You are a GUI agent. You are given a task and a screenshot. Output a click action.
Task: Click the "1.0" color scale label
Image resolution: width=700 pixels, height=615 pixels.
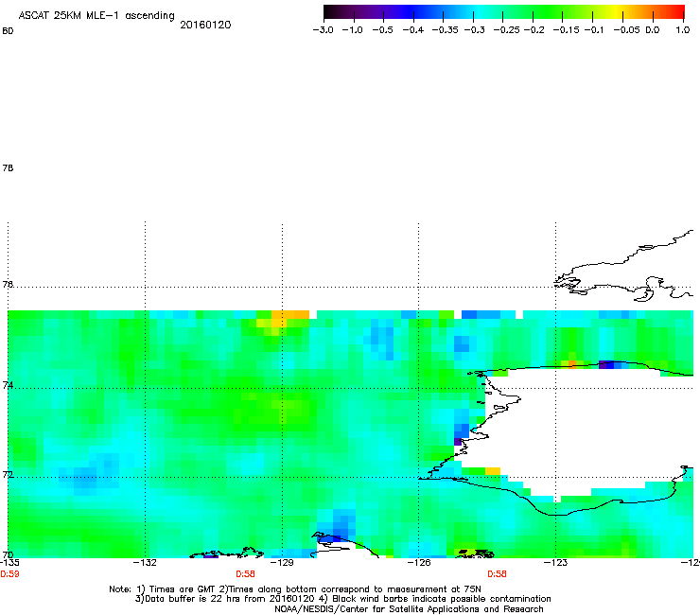click(683, 30)
